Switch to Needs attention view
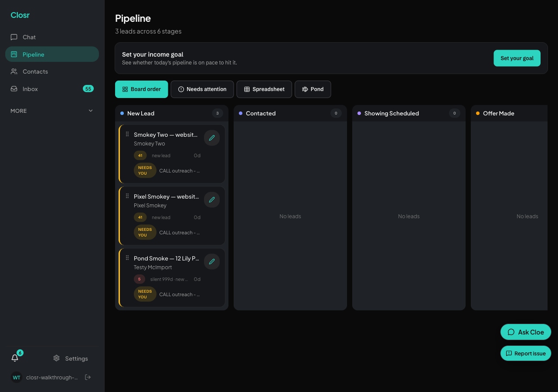Viewport: 558px width, 392px height. click(x=202, y=89)
